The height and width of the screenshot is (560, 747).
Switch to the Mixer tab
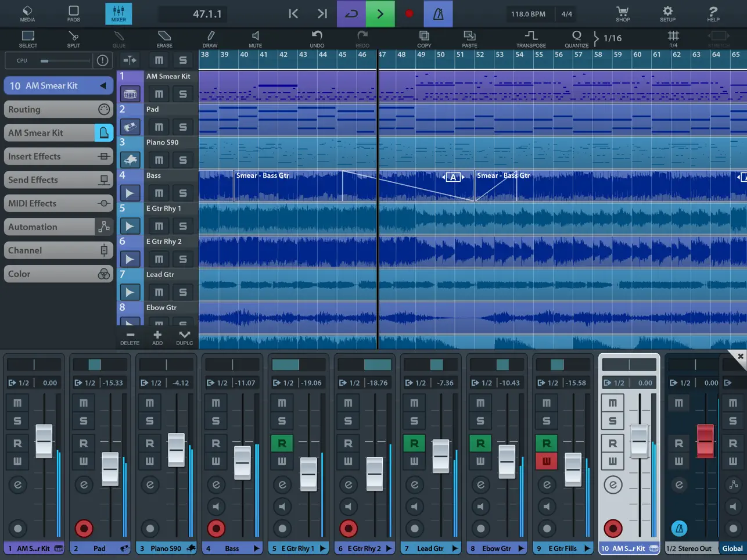(118, 13)
